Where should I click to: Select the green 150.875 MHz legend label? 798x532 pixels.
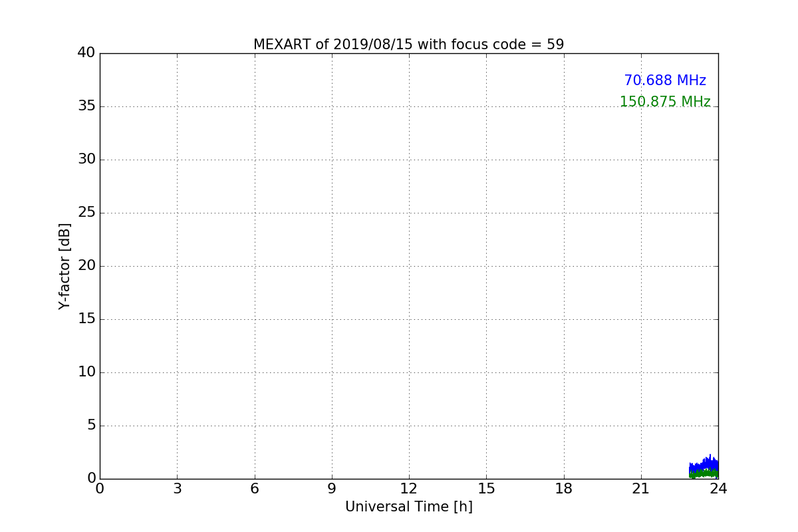click(x=665, y=102)
